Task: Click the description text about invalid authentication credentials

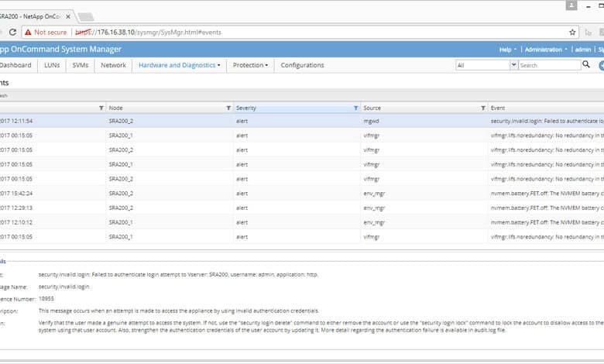Action: coord(179,311)
